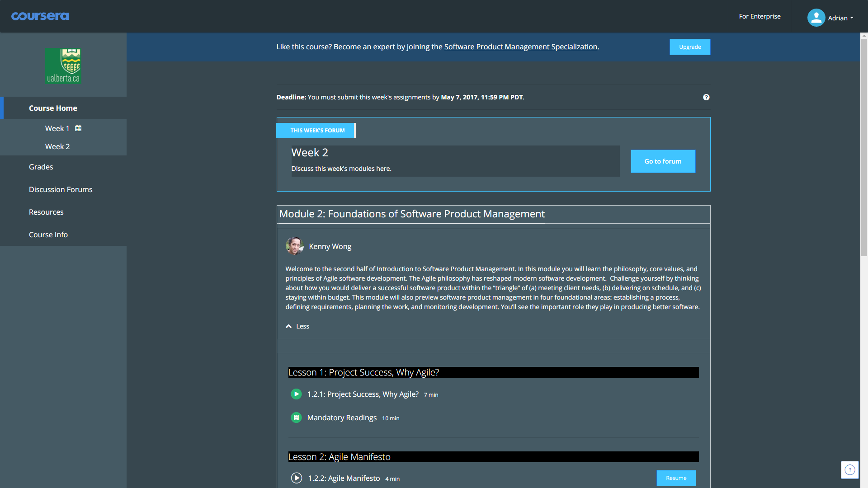The height and width of the screenshot is (488, 868).
Task: Open Discussion Forums in sidebar
Action: click(61, 189)
